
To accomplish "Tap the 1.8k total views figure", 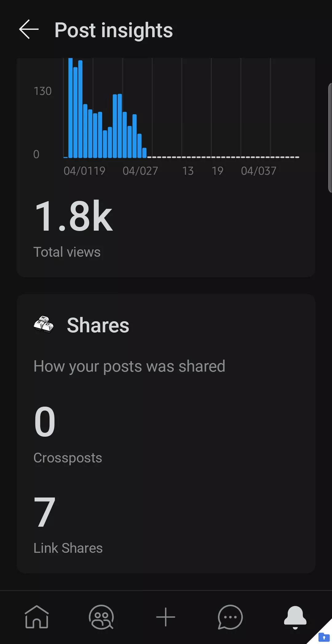I will pyautogui.click(x=74, y=216).
